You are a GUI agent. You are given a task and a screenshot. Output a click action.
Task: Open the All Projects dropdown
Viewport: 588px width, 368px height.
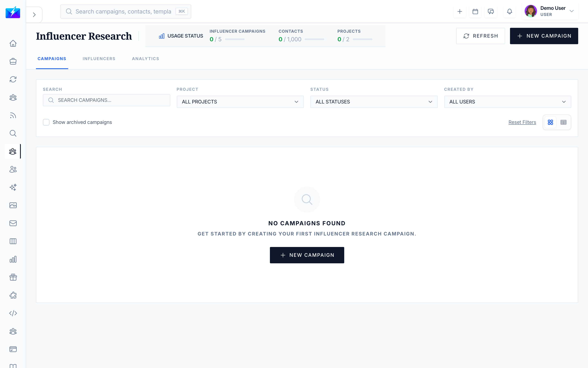click(240, 102)
